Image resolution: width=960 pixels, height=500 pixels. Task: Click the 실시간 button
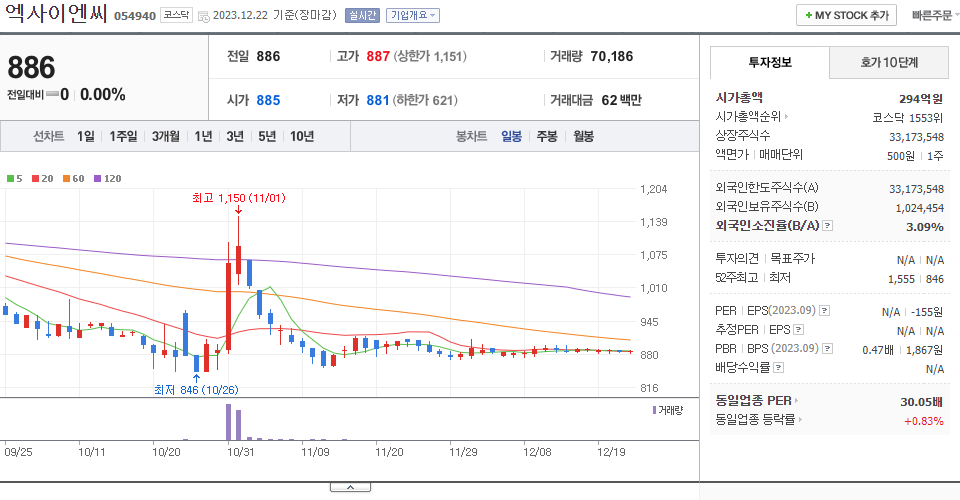point(362,15)
